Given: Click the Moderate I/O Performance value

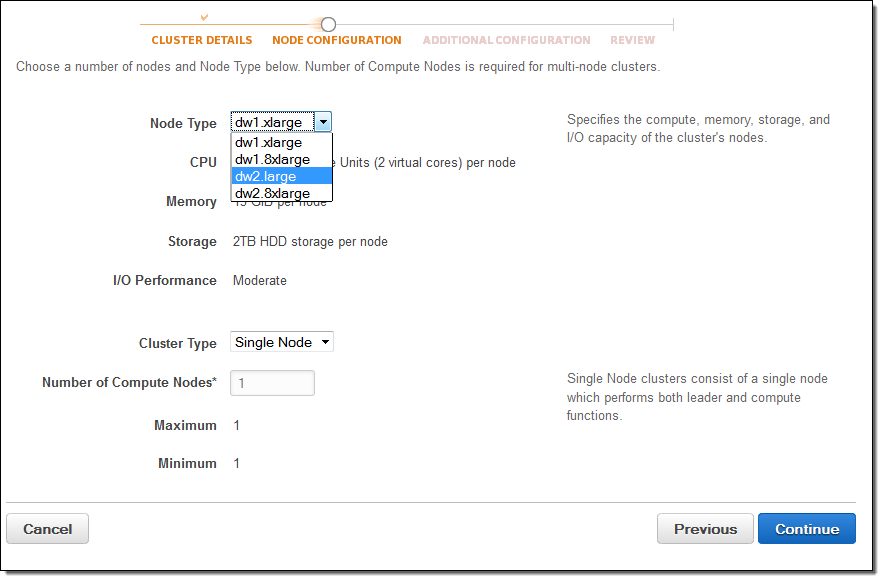Looking at the screenshot, I should (260, 281).
